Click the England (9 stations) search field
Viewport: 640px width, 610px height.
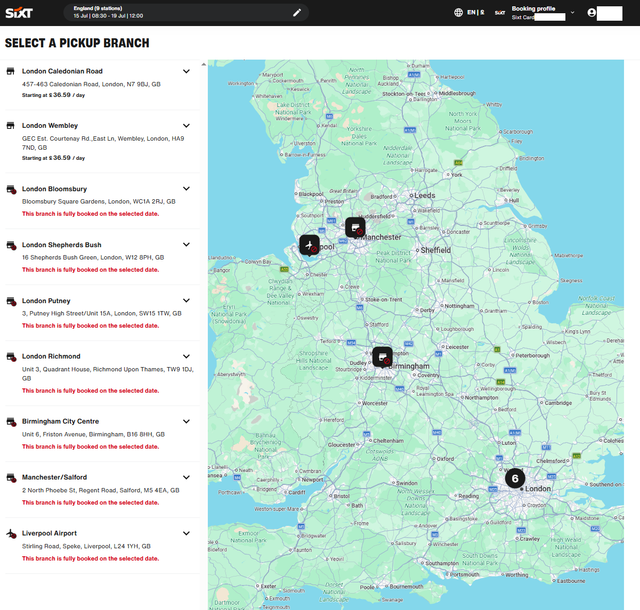[186, 13]
